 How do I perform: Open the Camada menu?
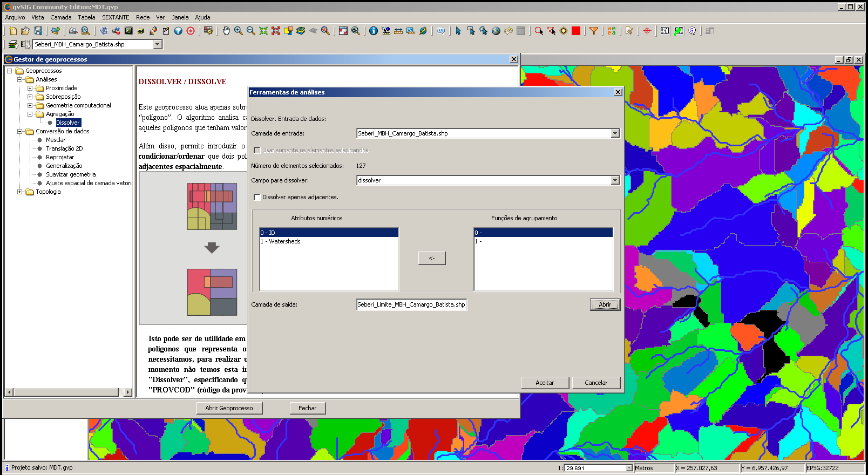61,17
